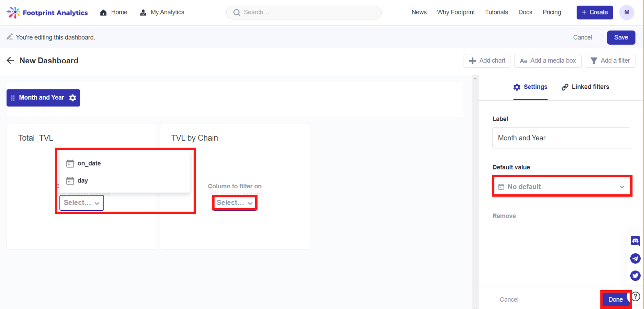This screenshot has height=309, width=644.
Task: Open the Discord community icon
Action: tap(635, 241)
